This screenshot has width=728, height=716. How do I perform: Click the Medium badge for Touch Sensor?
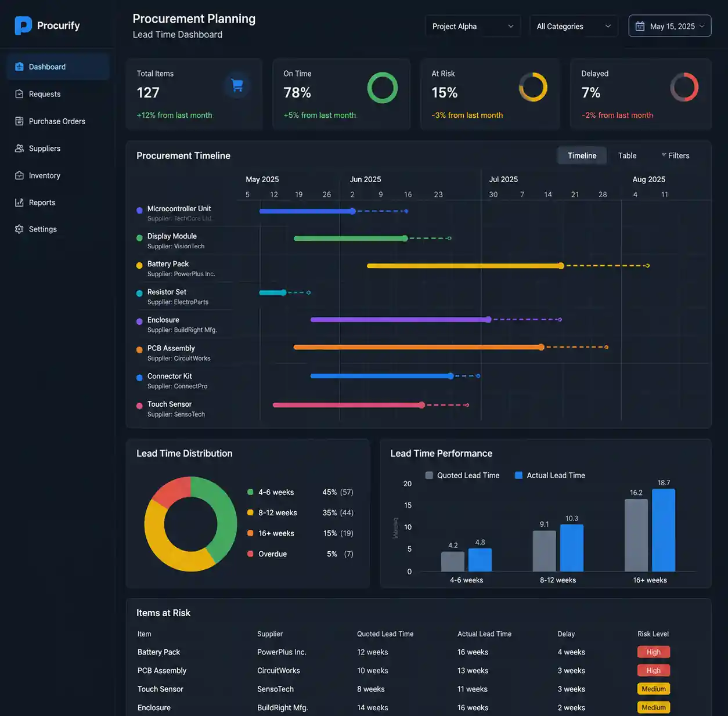pyautogui.click(x=653, y=689)
